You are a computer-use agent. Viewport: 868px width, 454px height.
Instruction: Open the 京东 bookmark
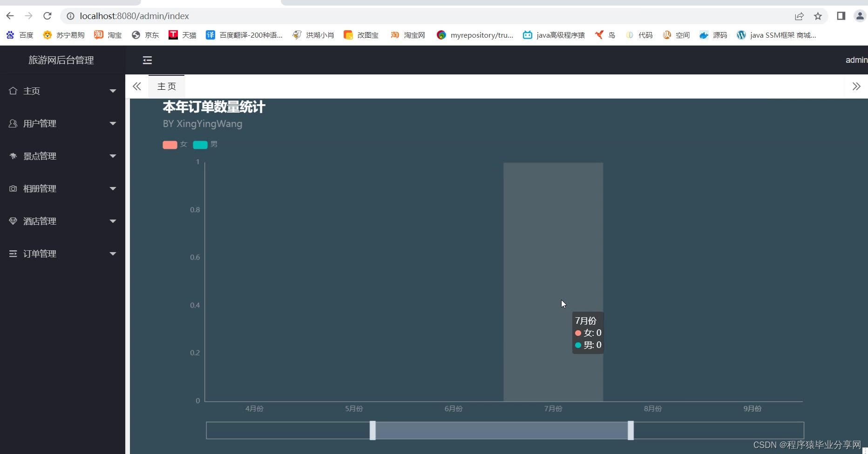[145, 35]
